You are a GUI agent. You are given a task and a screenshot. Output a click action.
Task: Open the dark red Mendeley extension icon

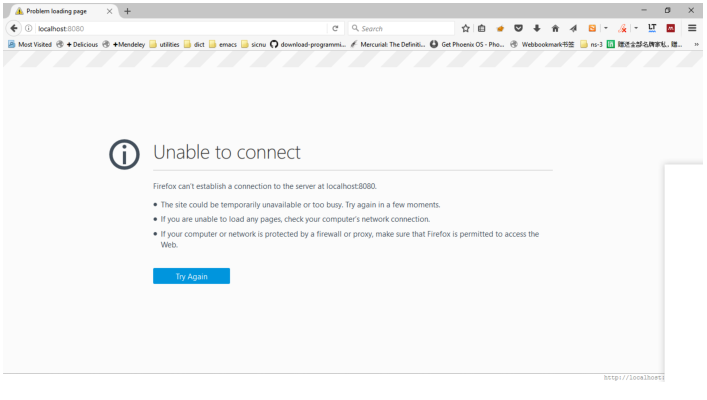671,28
